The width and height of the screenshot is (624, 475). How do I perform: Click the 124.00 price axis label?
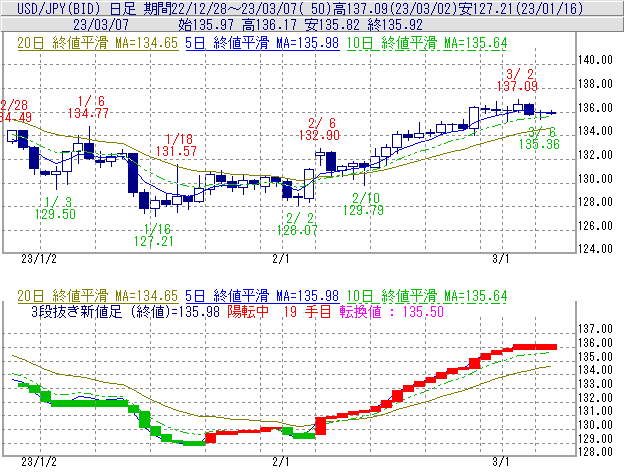tap(595, 249)
